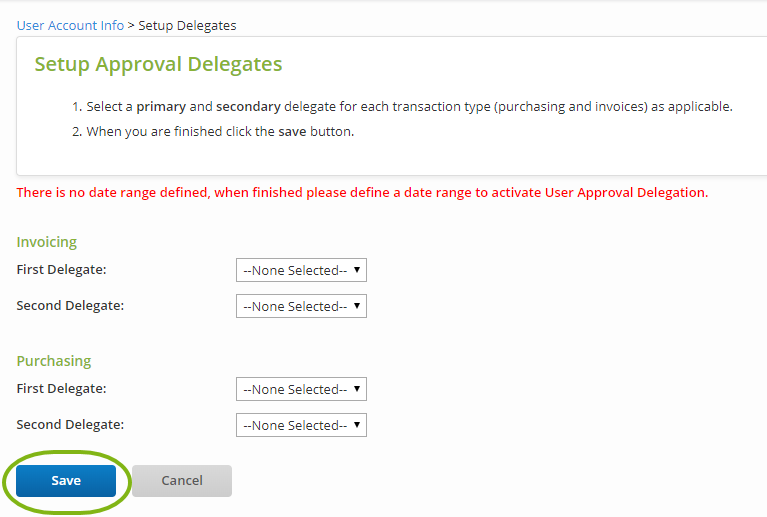Click the Setup Approval Delegates heading

[158, 65]
